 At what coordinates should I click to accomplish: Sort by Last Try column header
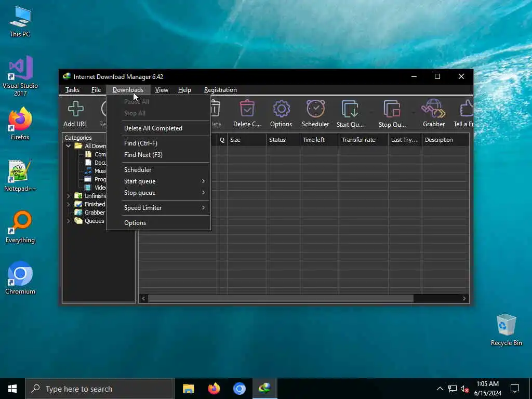tap(405, 140)
